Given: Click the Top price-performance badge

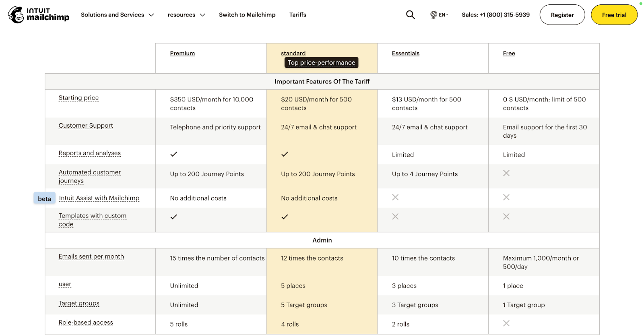Looking at the screenshot, I should pyautogui.click(x=321, y=62).
